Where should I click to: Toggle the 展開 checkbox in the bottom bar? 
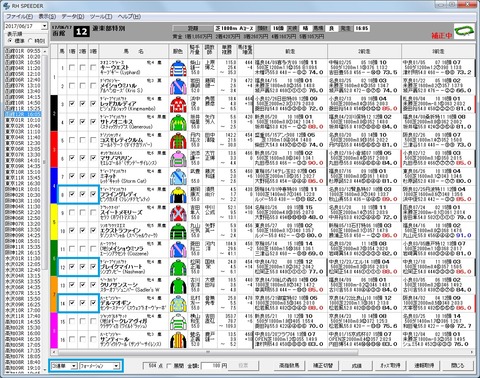pos(169,366)
